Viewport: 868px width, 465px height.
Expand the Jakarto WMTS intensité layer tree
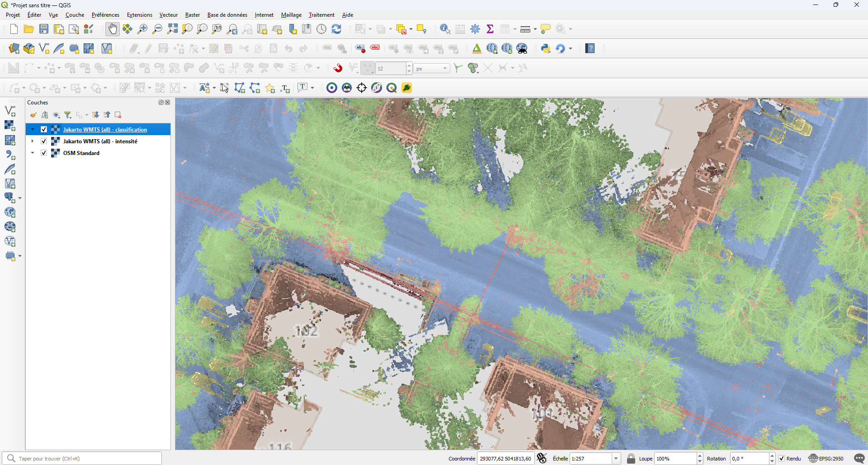(33, 141)
